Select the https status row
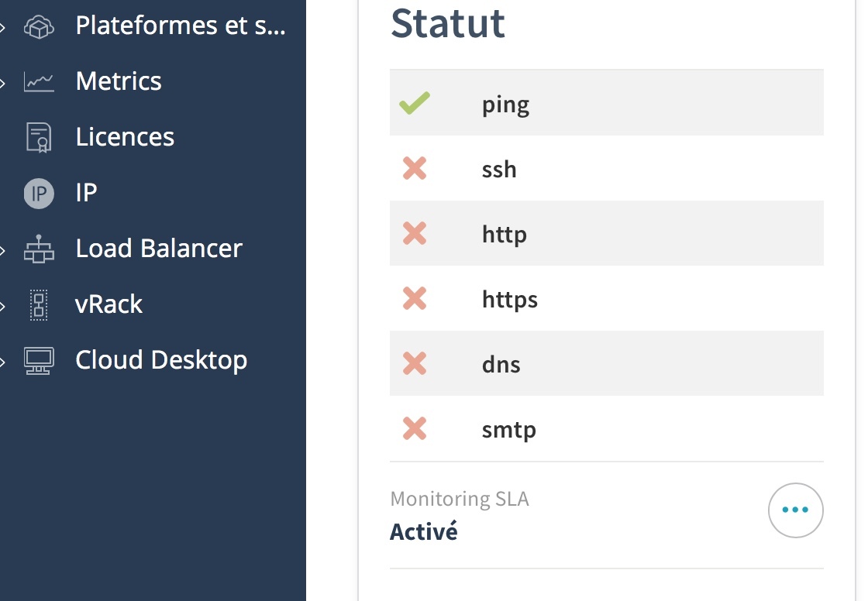Viewport: 868px width, 601px height. [x=607, y=298]
